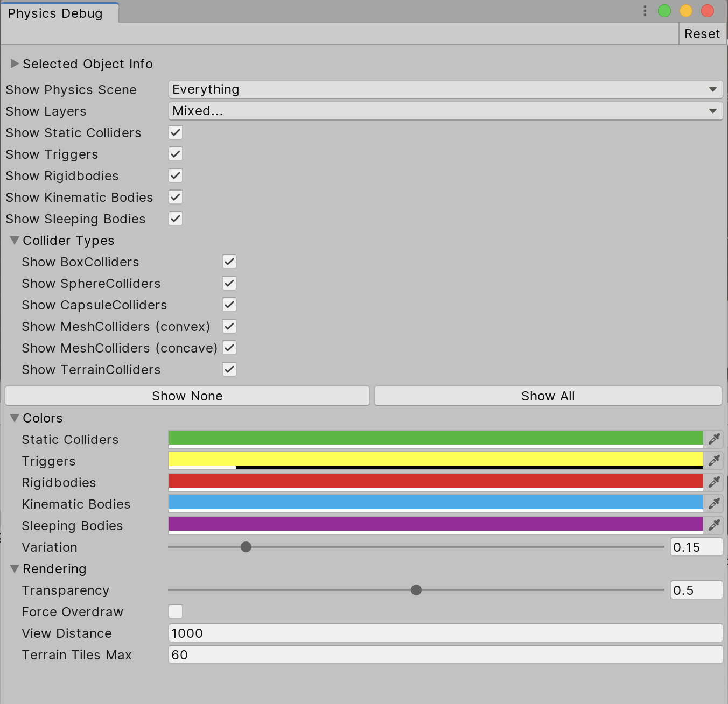Open the blue Kinematic Bodies color swatch
The width and height of the screenshot is (728, 704).
point(436,504)
